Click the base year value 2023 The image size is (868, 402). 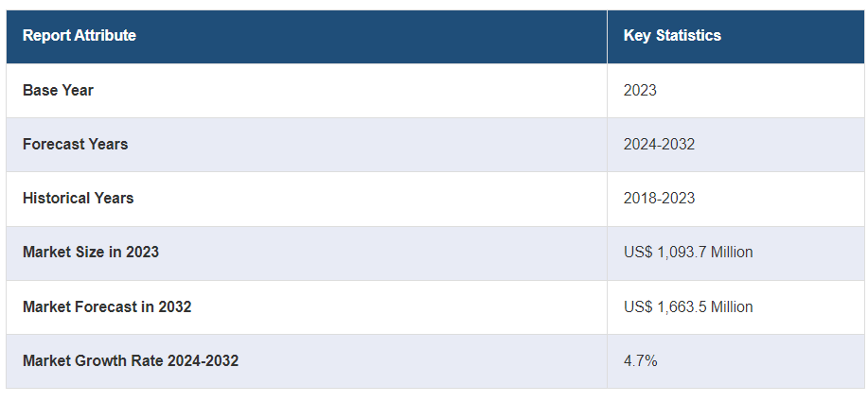pos(640,91)
